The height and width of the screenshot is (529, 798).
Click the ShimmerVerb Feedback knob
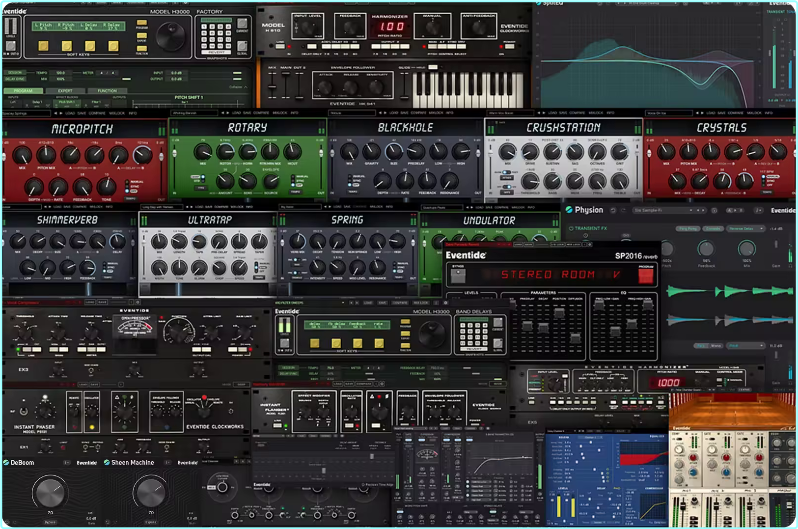click(x=87, y=267)
